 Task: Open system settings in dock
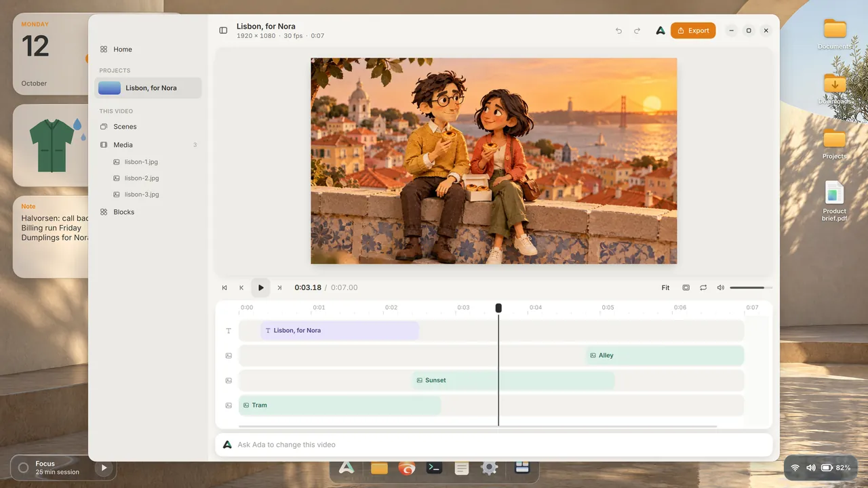(490, 468)
